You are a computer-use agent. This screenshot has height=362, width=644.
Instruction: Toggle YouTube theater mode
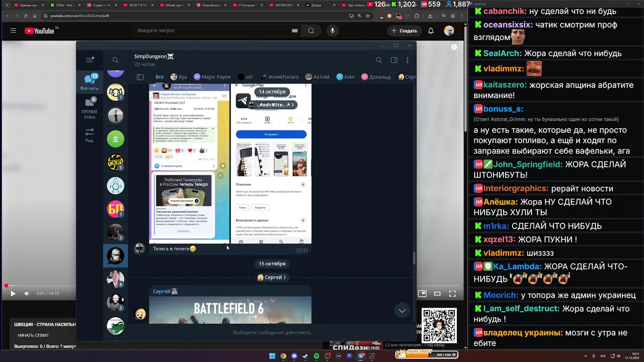(437, 294)
